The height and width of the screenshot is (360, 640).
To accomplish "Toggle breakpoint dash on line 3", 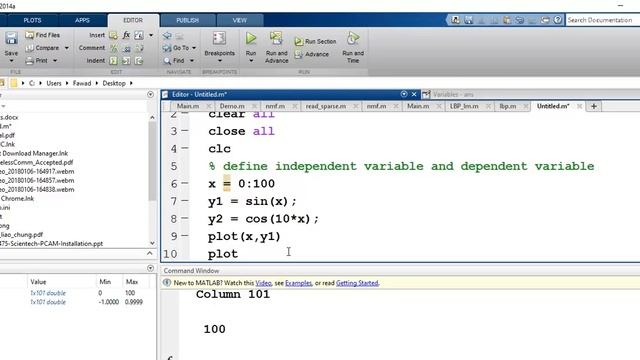I will point(185,131).
